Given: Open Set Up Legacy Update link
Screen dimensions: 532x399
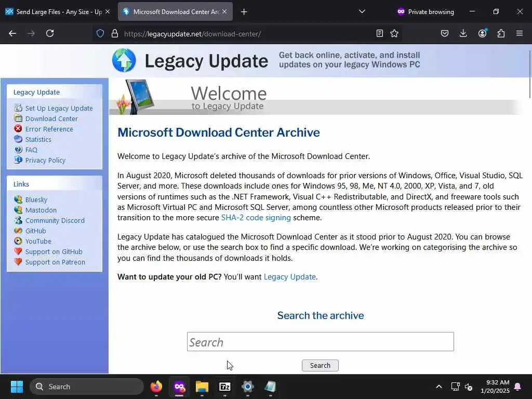Looking at the screenshot, I should 59,108.
